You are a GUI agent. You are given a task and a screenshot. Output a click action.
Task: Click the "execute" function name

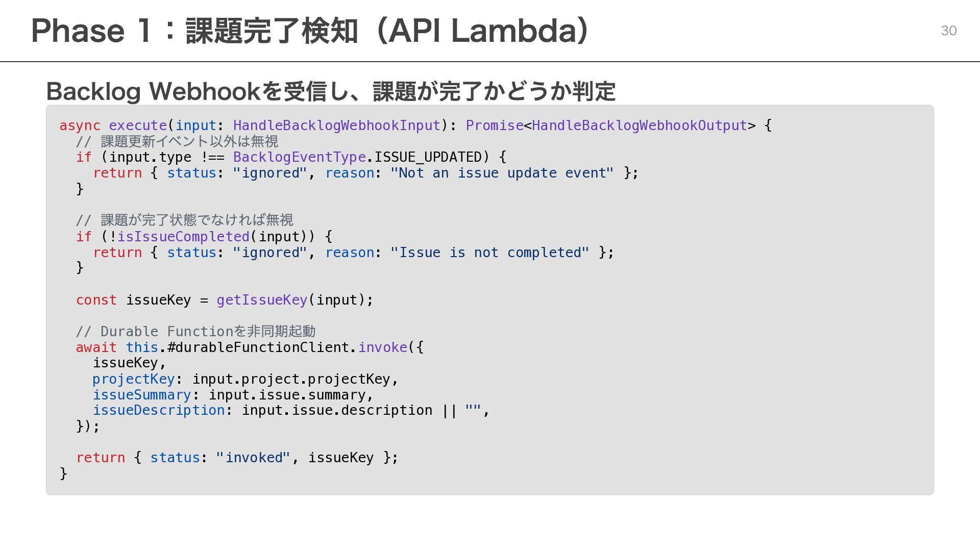click(x=138, y=126)
